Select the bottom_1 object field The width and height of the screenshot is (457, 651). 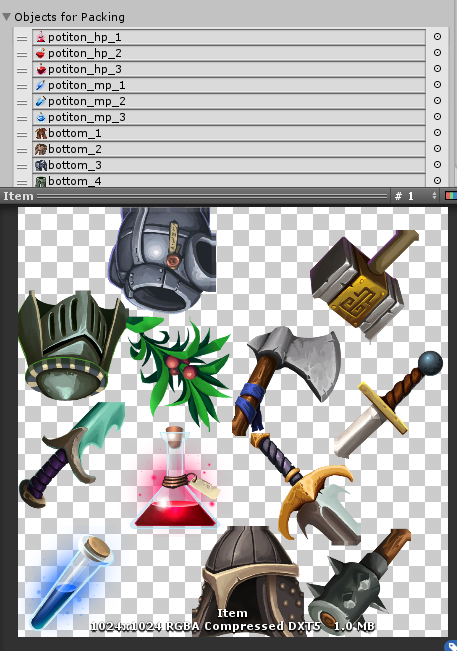[x=229, y=133]
